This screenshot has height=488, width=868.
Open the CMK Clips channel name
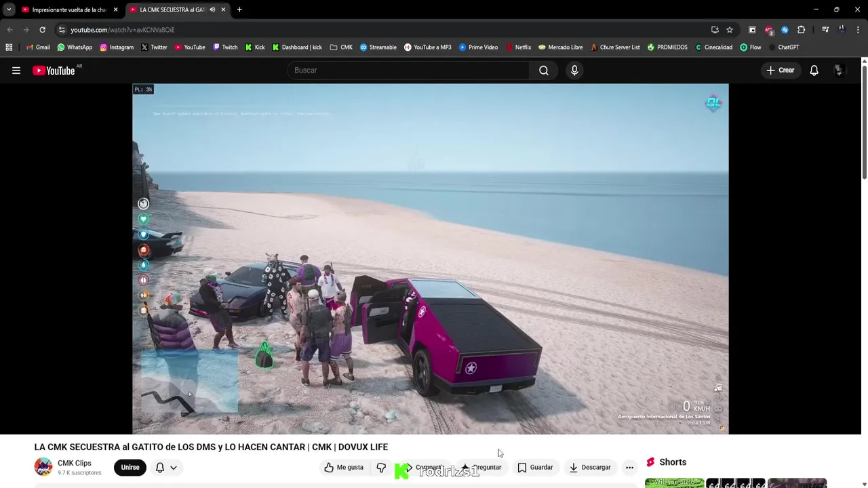75,463
